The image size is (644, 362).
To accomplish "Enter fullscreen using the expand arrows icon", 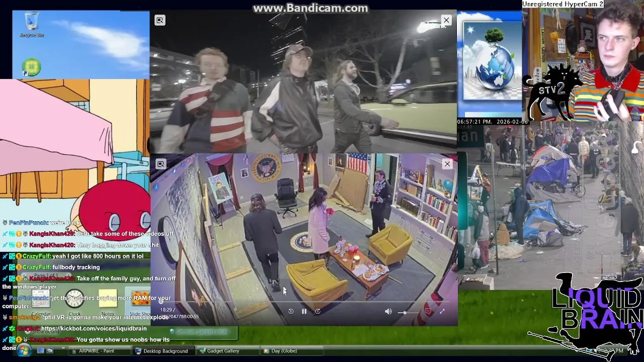I will point(442,312).
